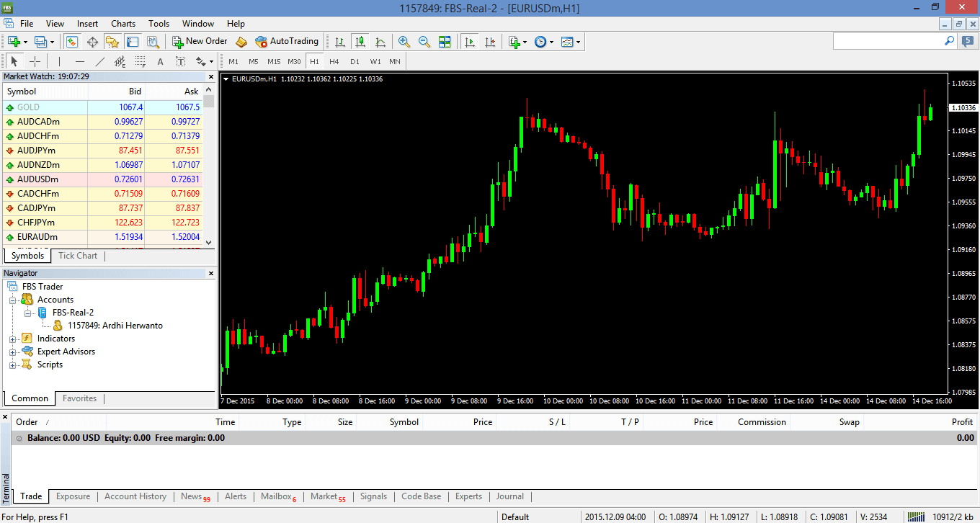Switch to MN monthly timeframe

395,62
